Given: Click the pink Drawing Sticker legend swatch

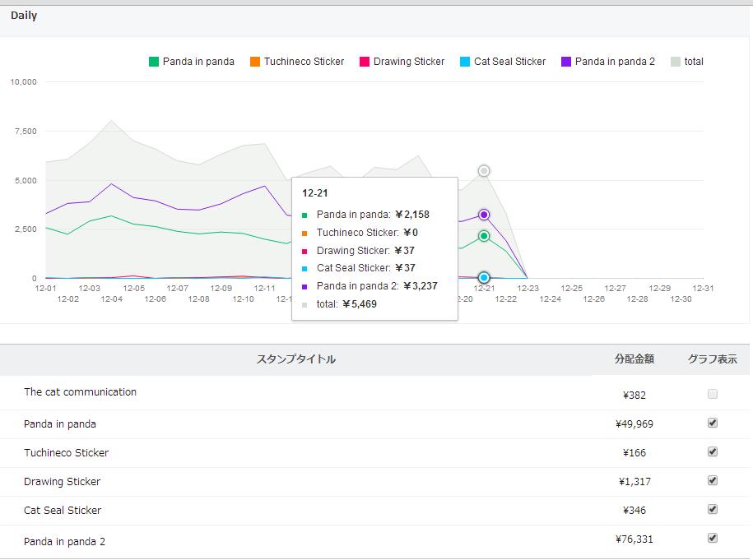Looking at the screenshot, I should click(365, 62).
